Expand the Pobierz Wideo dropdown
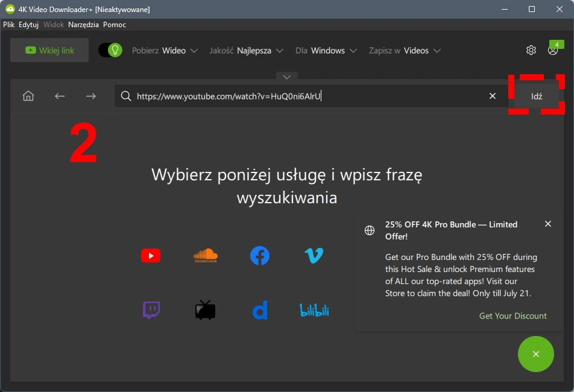Image resolution: width=574 pixels, height=392 pixels. 165,51
